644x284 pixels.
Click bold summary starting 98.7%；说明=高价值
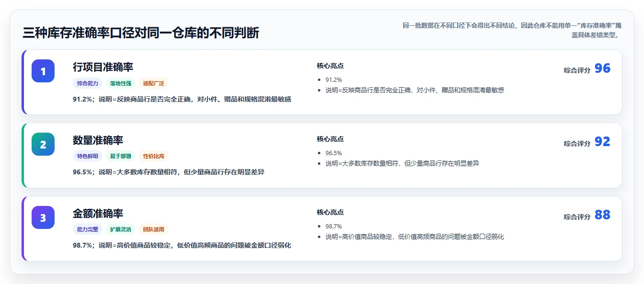(182, 245)
